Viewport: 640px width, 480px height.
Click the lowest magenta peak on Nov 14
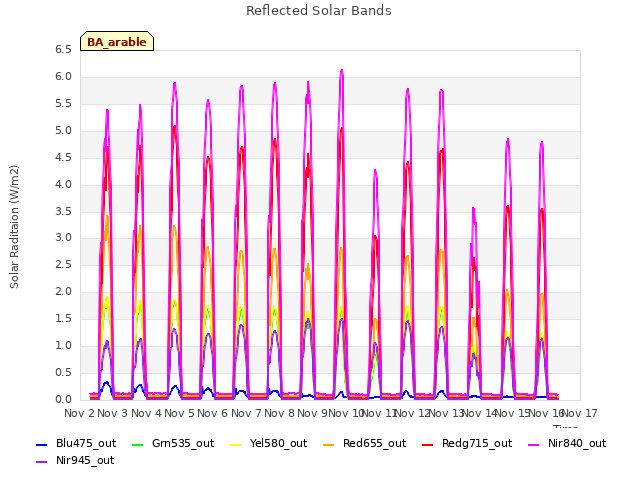click(x=473, y=209)
